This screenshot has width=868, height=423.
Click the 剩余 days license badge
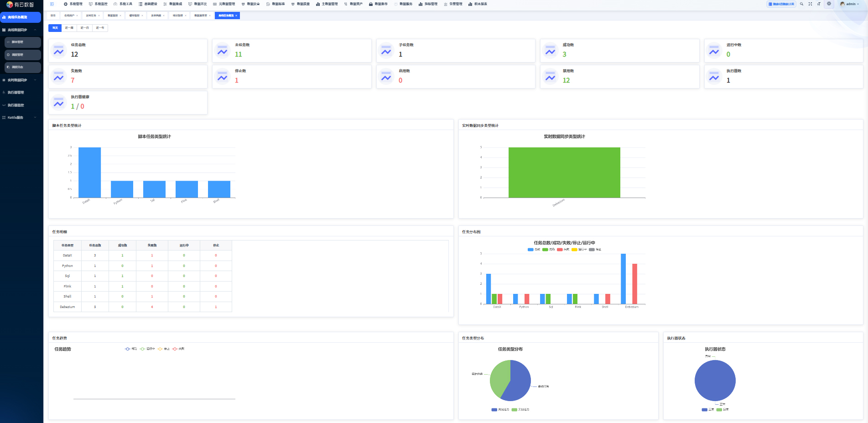781,4
